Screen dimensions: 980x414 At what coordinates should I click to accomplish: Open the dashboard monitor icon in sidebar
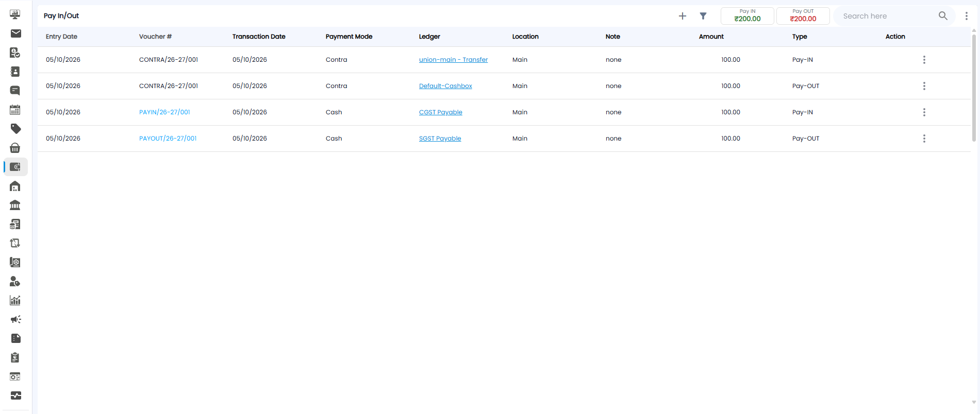coord(15,14)
